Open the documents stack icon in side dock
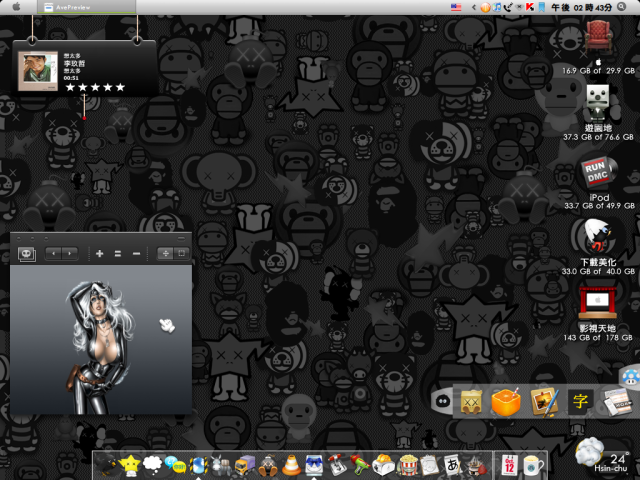Screen dimensions: 640x480 coord(616,402)
